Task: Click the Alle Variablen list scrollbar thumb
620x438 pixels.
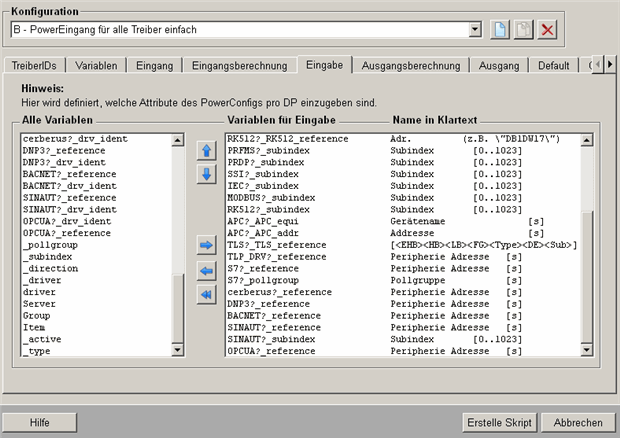Action: coord(178,310)
